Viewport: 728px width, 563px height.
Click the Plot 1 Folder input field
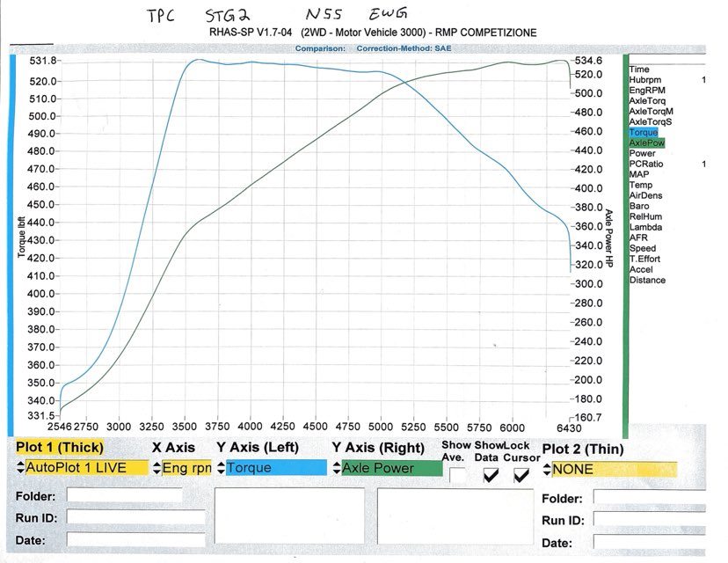pos(124,496)
